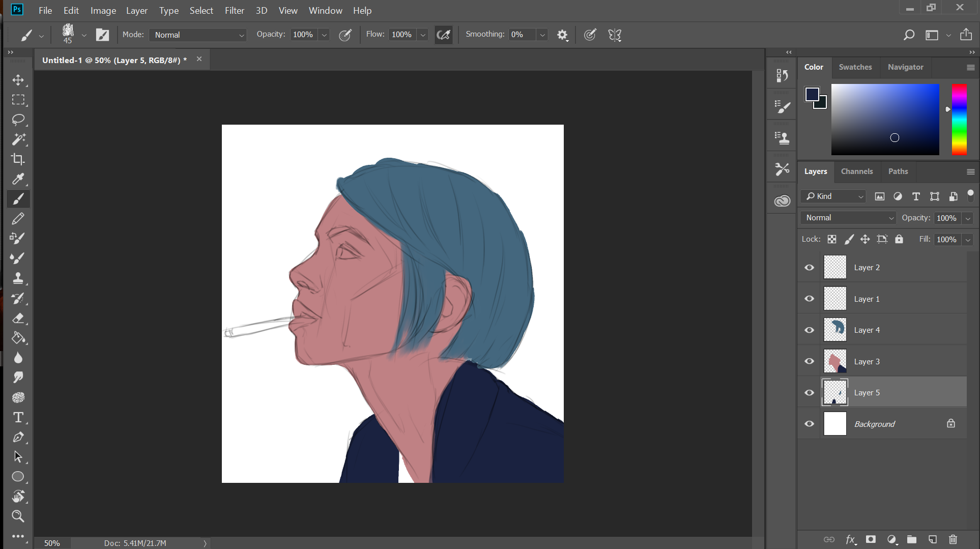Hide Layer 4 with its eye icon

809,330
